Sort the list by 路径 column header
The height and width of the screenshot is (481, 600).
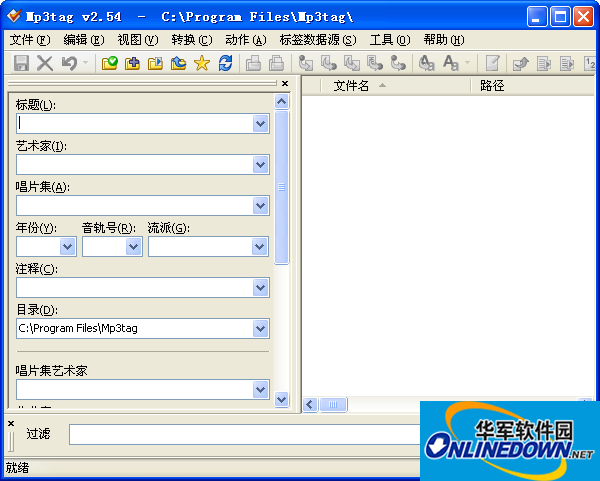tap(533, 86)
